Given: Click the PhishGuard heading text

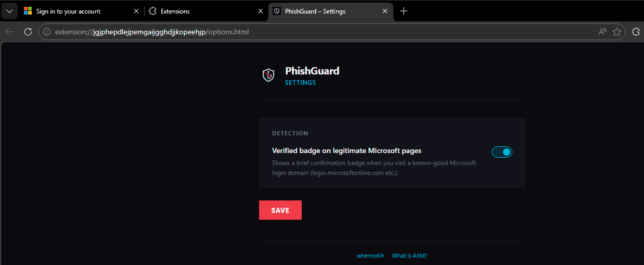Looking at the screenshot, I should [312, 71].
